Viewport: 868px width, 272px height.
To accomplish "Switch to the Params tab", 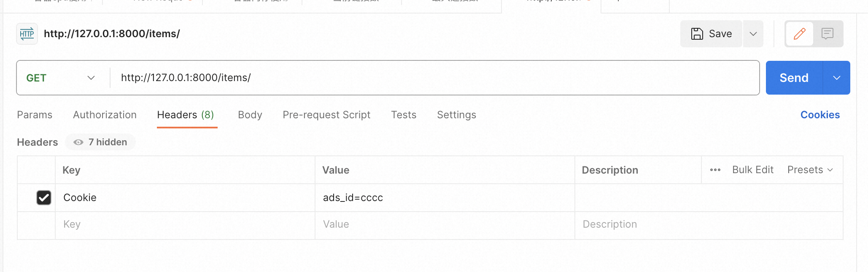I will click(x=35, y=115).
